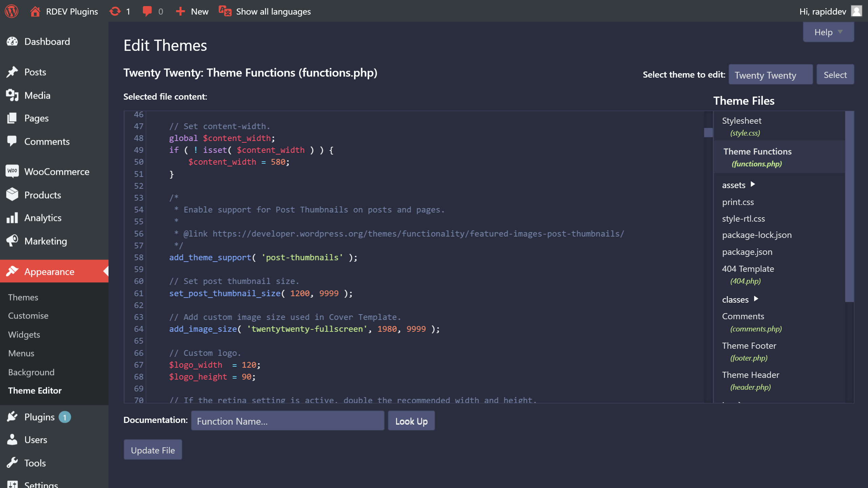Image resolution: width=868 pixels, height=488 pixels.
Task: Click the WooCommerce logo icon
Action: [12, 171]
